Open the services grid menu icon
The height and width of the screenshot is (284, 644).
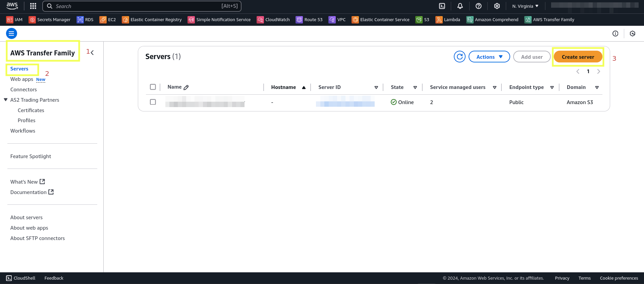(33, 6)
